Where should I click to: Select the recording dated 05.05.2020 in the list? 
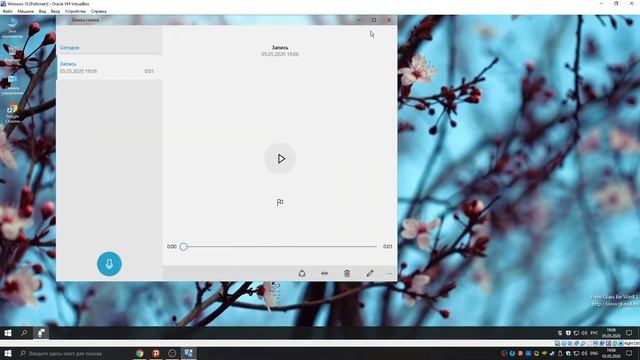(110, 68)
